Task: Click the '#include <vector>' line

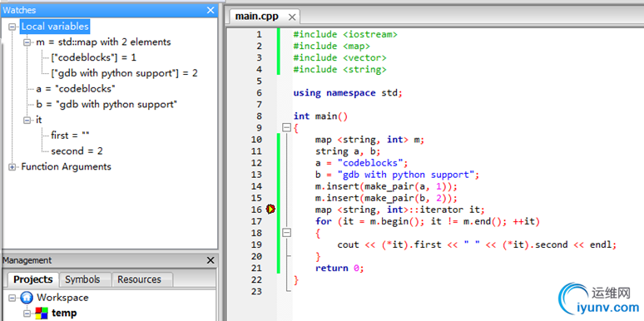Action: 339,58
